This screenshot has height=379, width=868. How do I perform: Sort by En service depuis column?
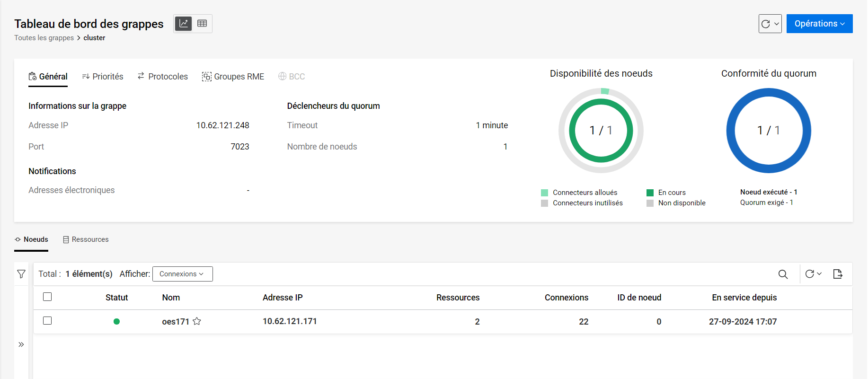point(744,298)
